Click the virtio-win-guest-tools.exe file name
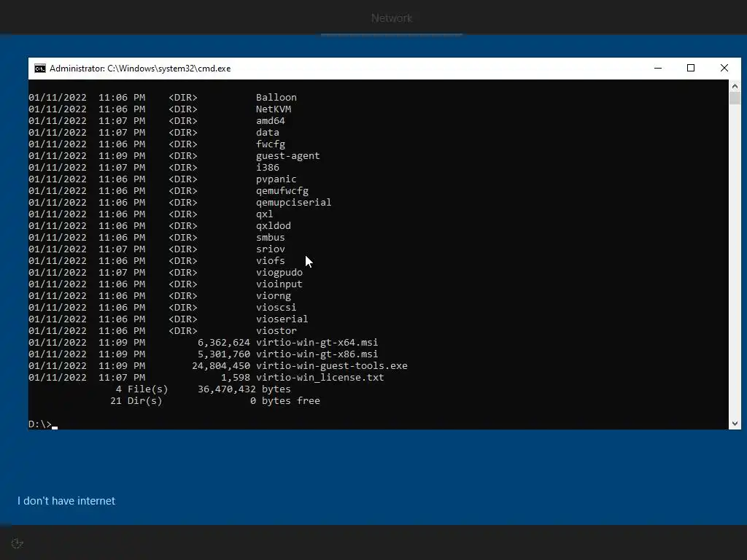Screen dimensions: 747x560 coord(332,366)
